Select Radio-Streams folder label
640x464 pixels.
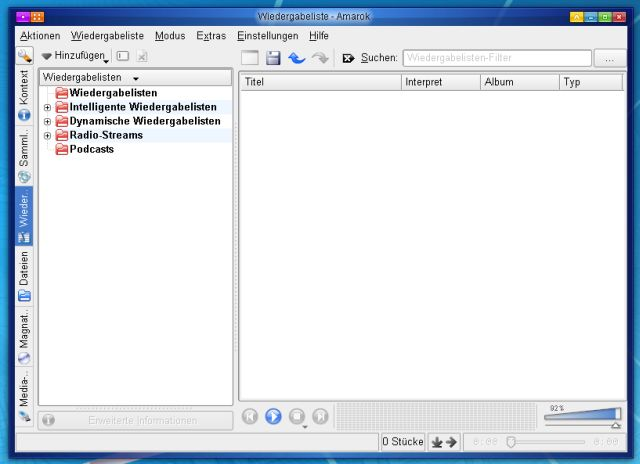pyautogui.click(x=106, y=135)
